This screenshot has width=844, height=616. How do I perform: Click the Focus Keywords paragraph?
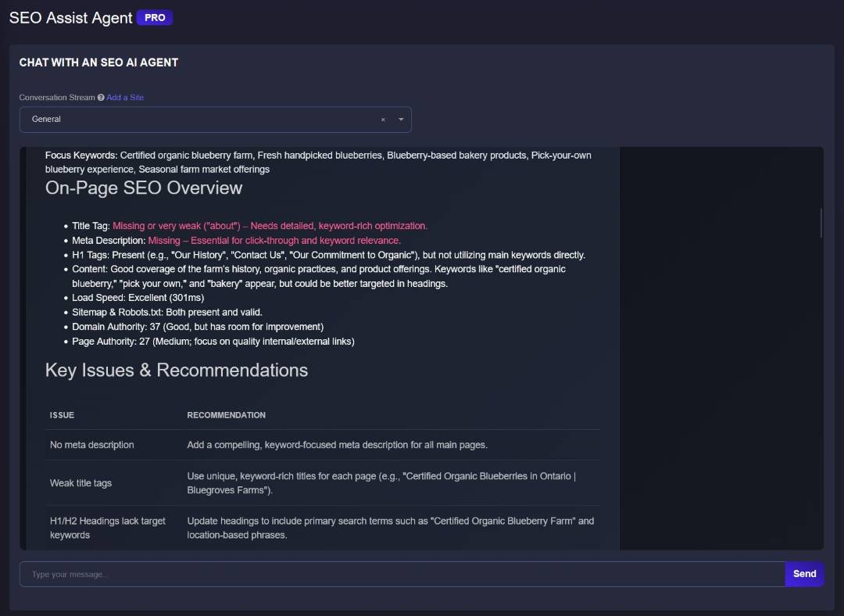pos(318,162)
